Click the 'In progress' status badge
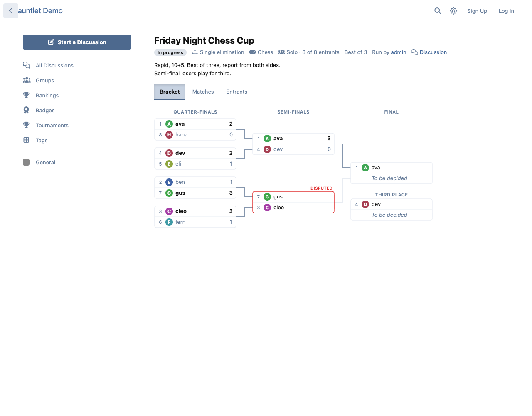Screen dimensions: 532x416 [170, 52]
